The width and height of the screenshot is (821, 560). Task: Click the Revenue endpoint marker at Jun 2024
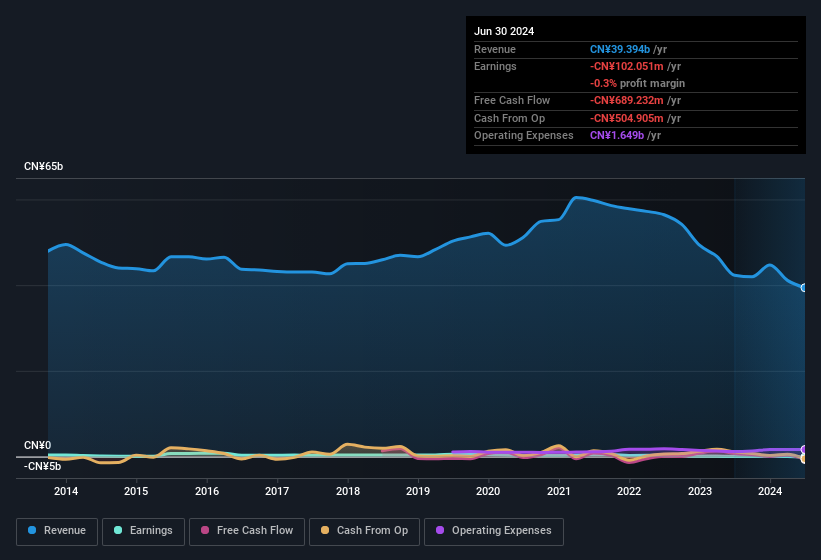804,288
